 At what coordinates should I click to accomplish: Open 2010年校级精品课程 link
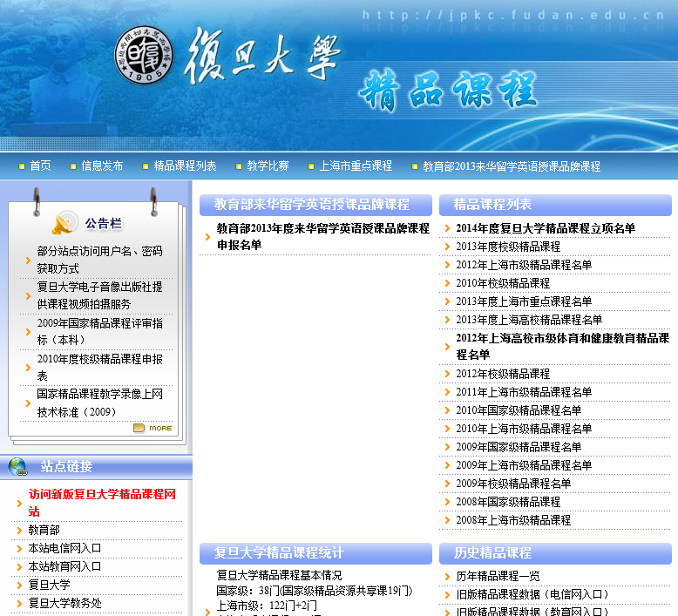pos(503,283)
